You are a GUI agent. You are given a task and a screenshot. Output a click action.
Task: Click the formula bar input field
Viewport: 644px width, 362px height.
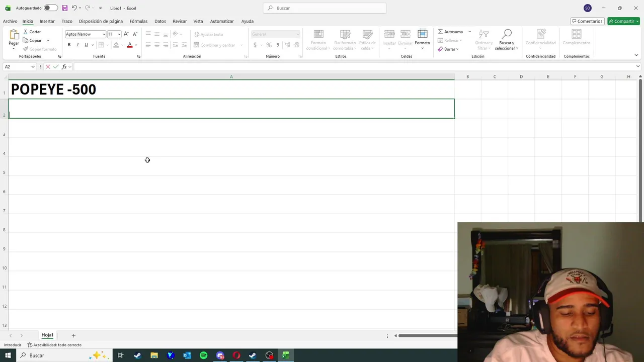pos(354,67)
